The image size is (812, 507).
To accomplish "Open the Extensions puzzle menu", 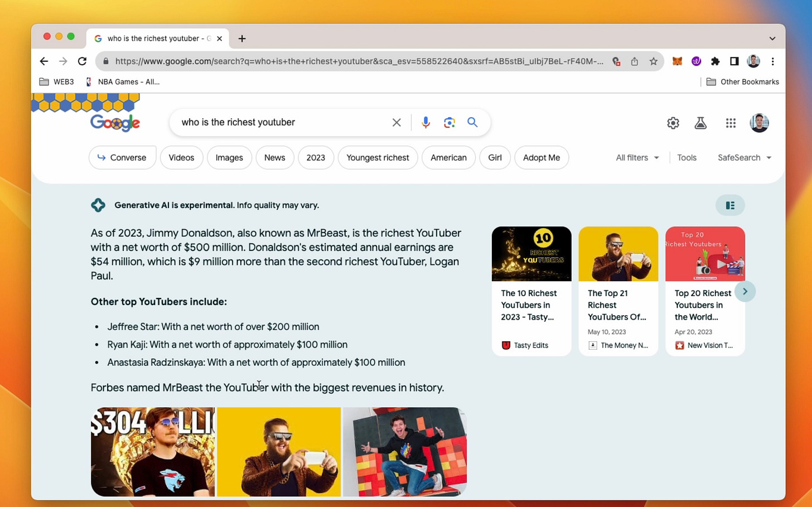I will (715, 61).
